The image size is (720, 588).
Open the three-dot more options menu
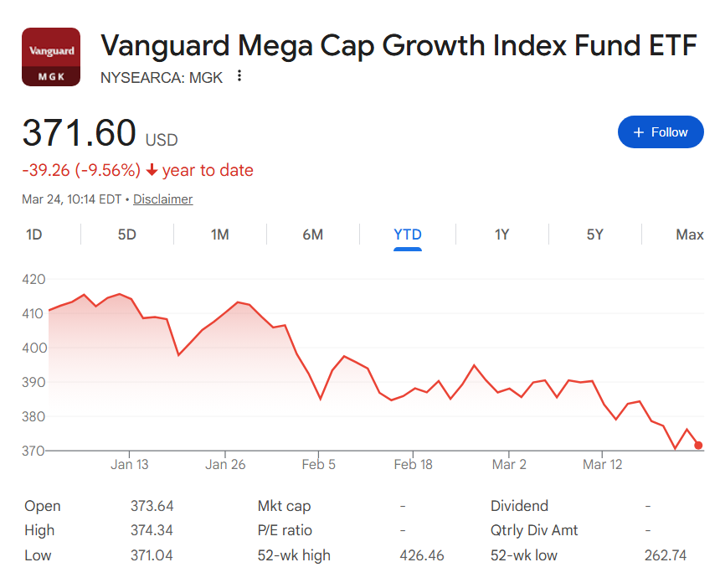pyautogui.click(x=239, y=76)
